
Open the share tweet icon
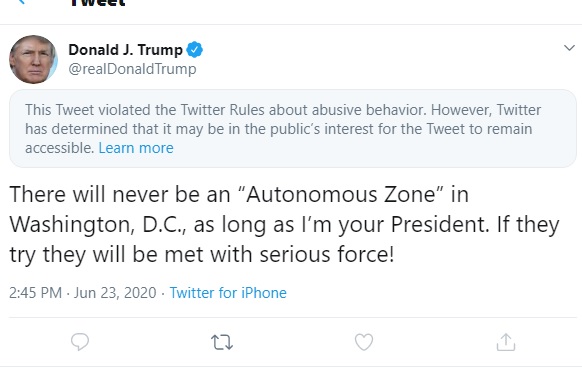(506, 342)
